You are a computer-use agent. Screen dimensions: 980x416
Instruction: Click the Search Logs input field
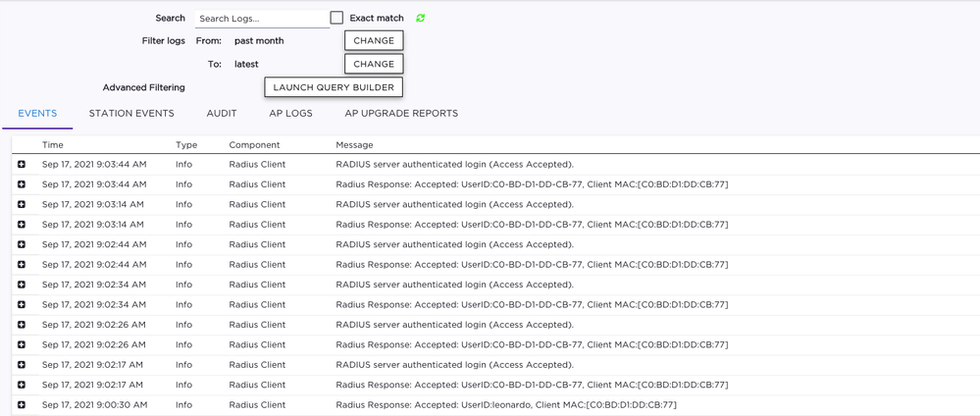point(261,19)
